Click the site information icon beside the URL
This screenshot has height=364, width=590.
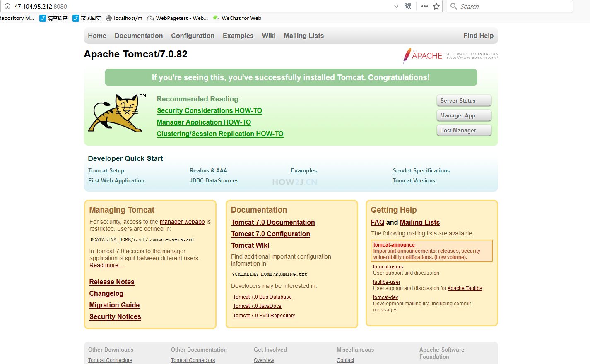[x=7, y=6]
